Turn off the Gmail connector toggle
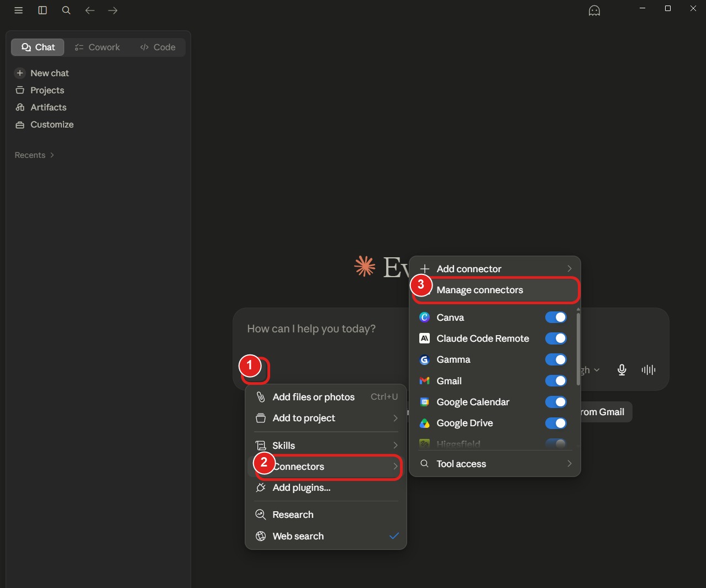 556,381
